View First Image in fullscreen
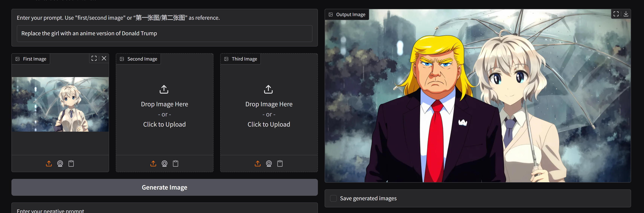 click(94, 58)
